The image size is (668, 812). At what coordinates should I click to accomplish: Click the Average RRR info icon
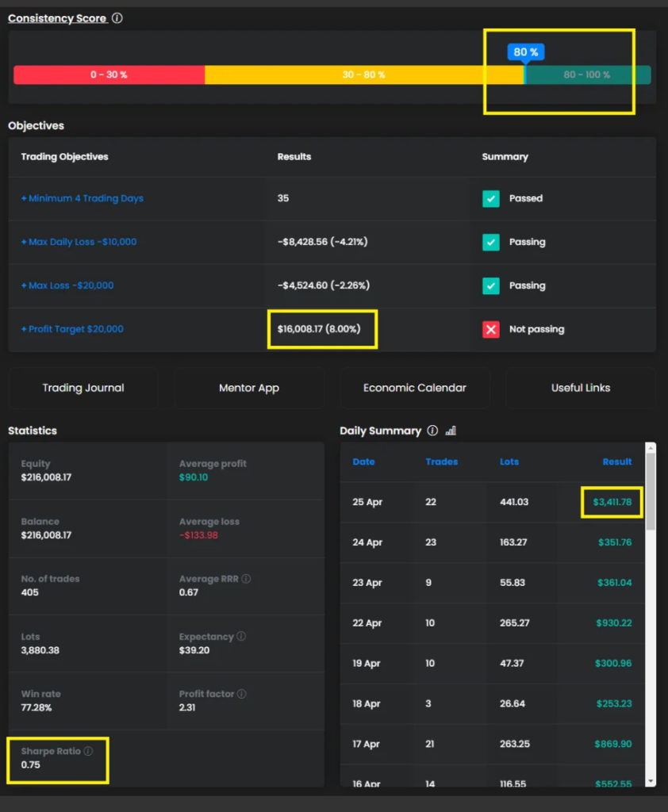[x=246, y=579]
